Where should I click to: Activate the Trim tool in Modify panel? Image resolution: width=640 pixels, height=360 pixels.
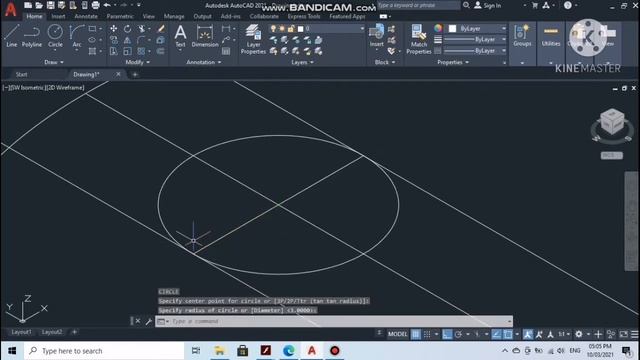click(141, 29)
